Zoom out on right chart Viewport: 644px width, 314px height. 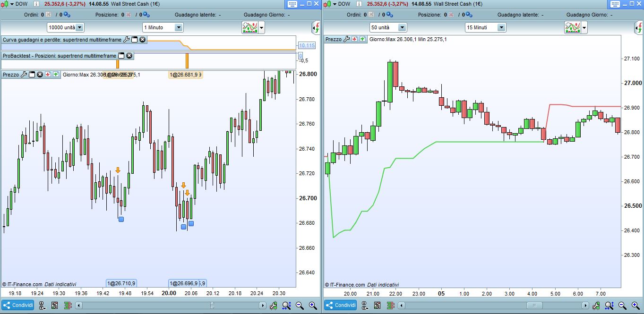(622, 306)
